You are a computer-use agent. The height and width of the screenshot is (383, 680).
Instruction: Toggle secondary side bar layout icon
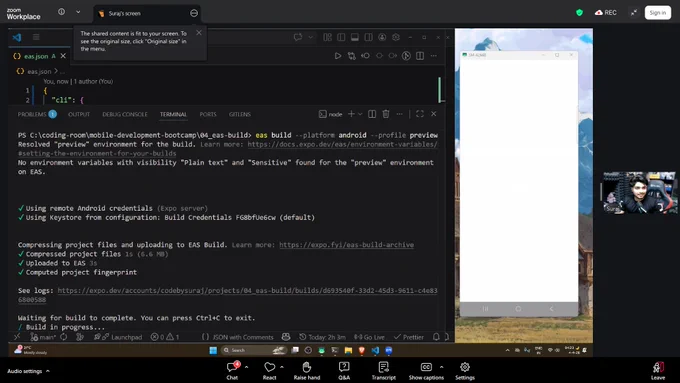click(369, 37)
